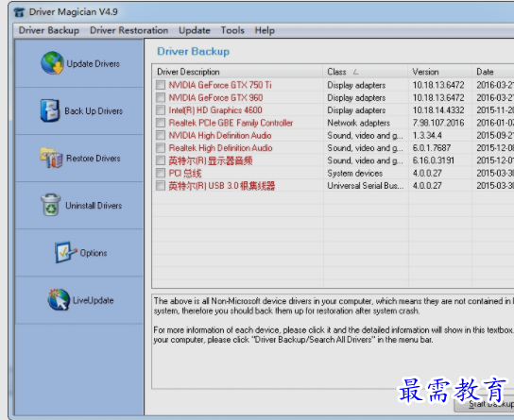Open the Driver Restoration menu
Viewport: 514px width, 420px height.
(128, 30)
